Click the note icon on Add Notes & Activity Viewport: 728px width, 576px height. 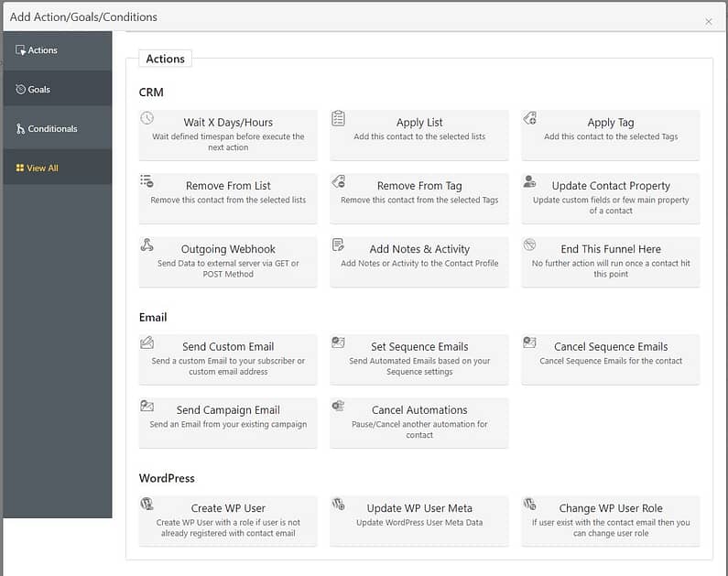pyautogui.click(x=339, y=245)
